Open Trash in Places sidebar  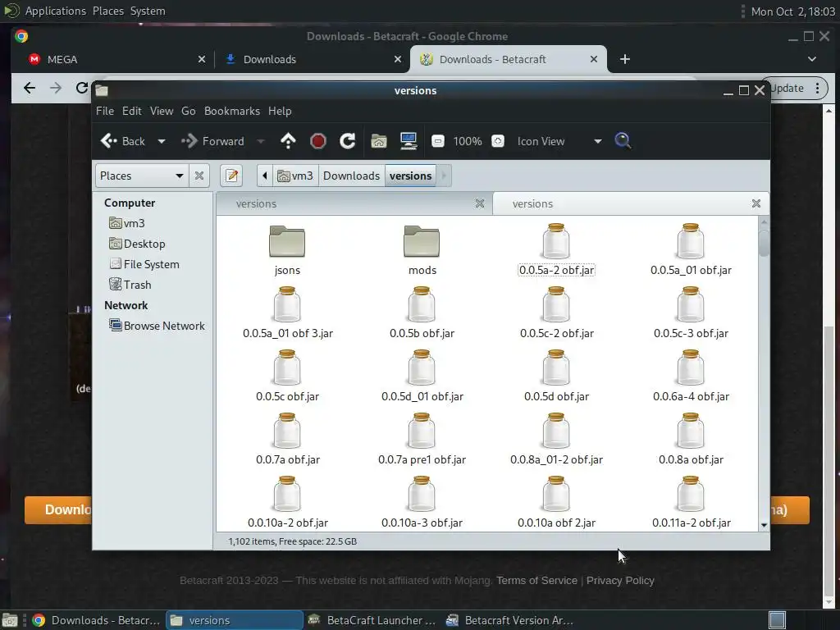(130, 285)
